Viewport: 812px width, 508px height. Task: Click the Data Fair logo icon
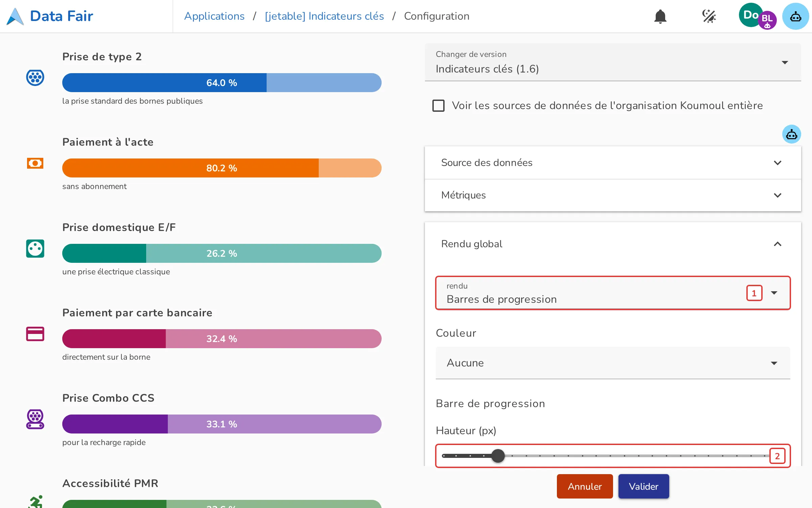tap(15, 16)
